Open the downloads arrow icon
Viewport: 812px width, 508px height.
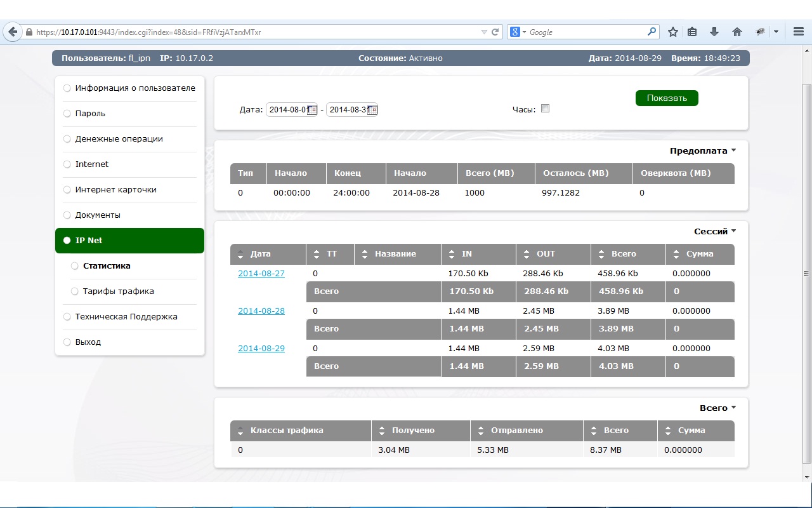(x=714, y=32)
